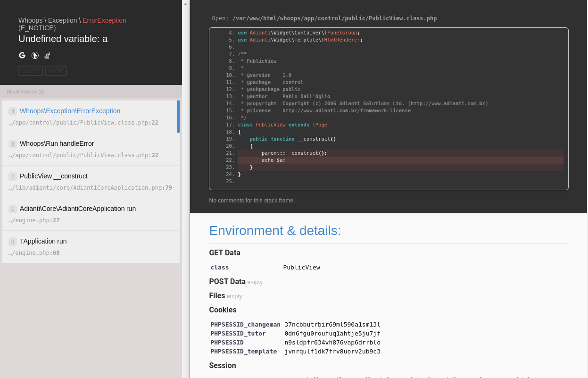588x378 pixels.
Task: Click AdiantiCoreApplication.php:79 path under frame 2
Action: pos(90,188)
